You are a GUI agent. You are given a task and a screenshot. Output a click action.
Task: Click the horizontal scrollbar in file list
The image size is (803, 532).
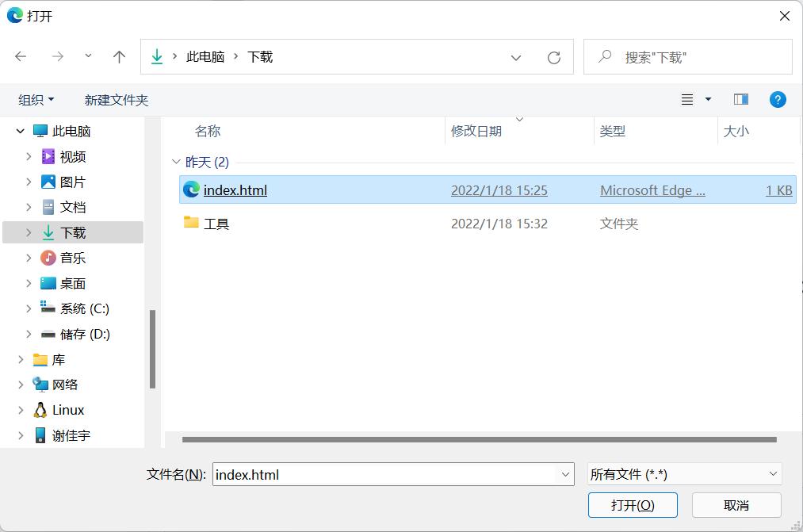pos(479,439)
